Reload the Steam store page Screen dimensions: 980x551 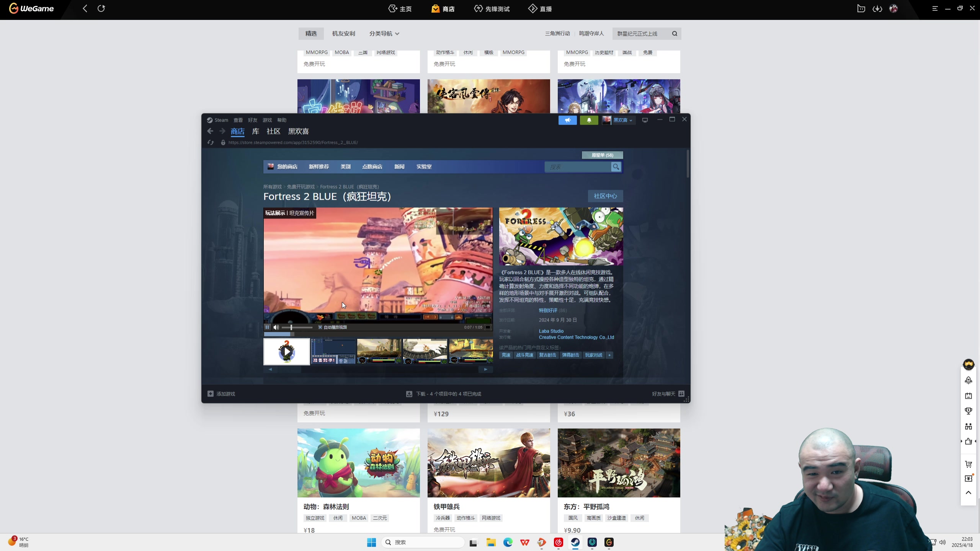click(211, 142)
